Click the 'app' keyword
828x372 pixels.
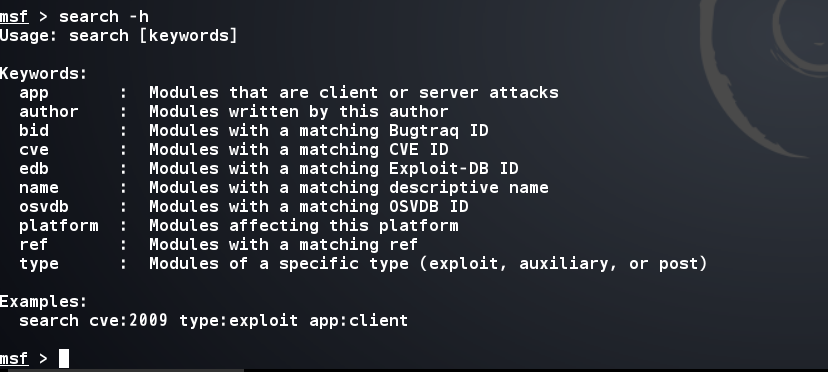point(34,94)
